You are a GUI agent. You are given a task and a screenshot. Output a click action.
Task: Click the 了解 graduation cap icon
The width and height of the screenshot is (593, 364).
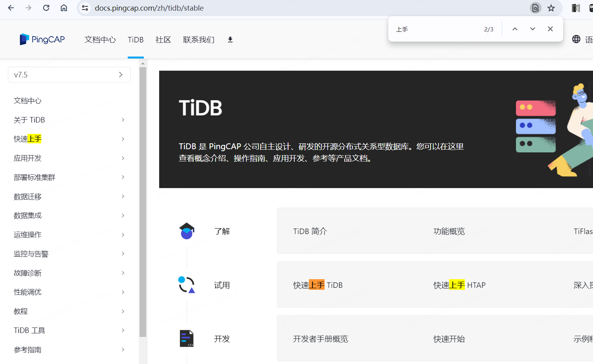click(x=187, y=231)
